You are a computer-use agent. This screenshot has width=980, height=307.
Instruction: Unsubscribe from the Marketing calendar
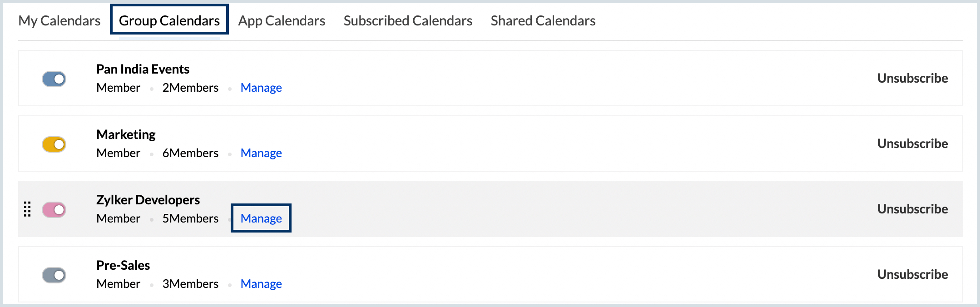coord(912,144)
